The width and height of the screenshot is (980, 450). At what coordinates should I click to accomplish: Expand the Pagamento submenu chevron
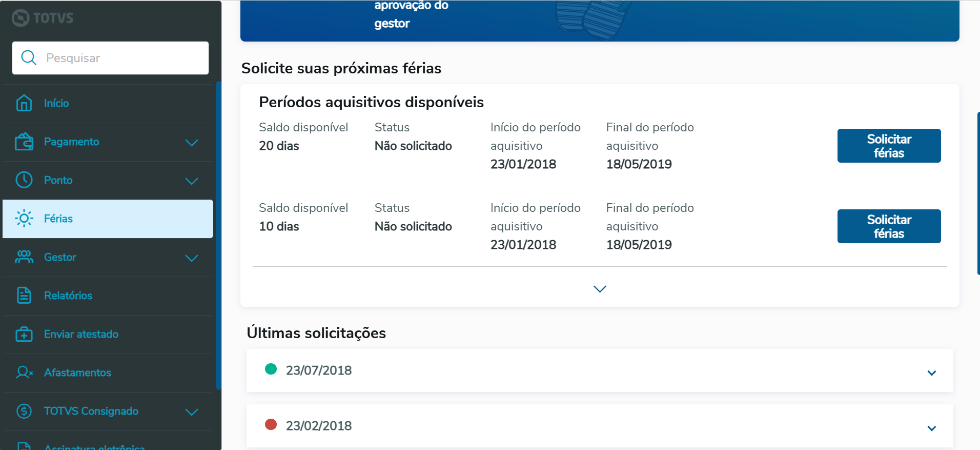coord(192,143)
